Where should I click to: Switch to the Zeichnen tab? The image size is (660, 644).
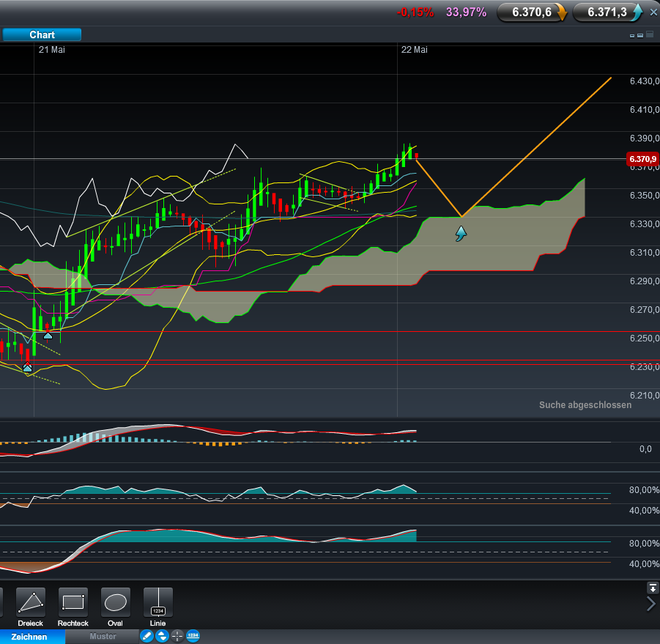(x=29, y=637)
